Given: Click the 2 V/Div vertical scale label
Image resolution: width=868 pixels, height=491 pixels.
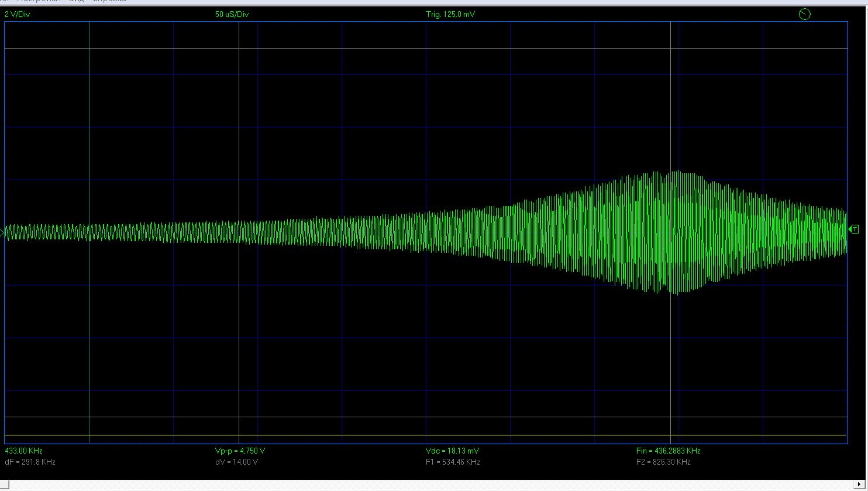Looking at the screenshot, I should pos(17,15).
